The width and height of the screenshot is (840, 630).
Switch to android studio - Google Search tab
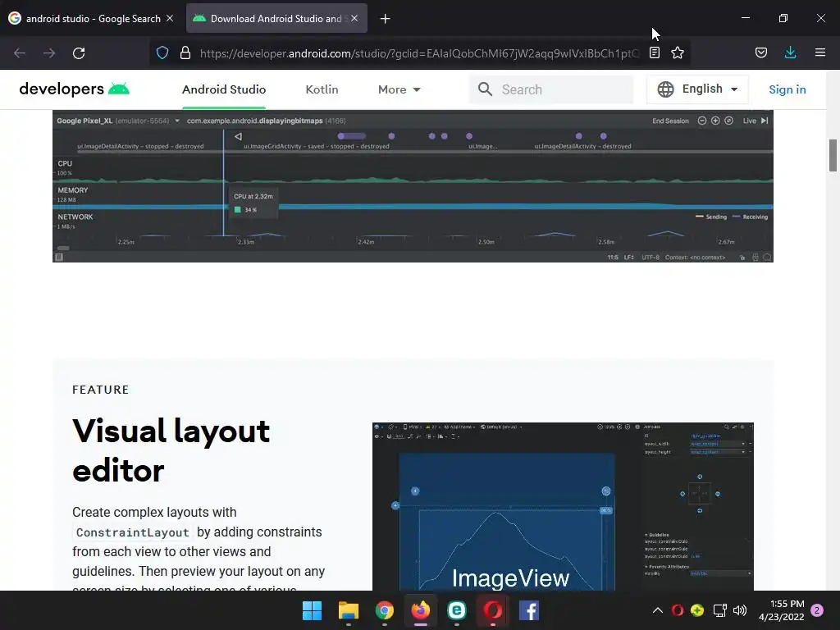pyautogui.click(x=92, y=18)
